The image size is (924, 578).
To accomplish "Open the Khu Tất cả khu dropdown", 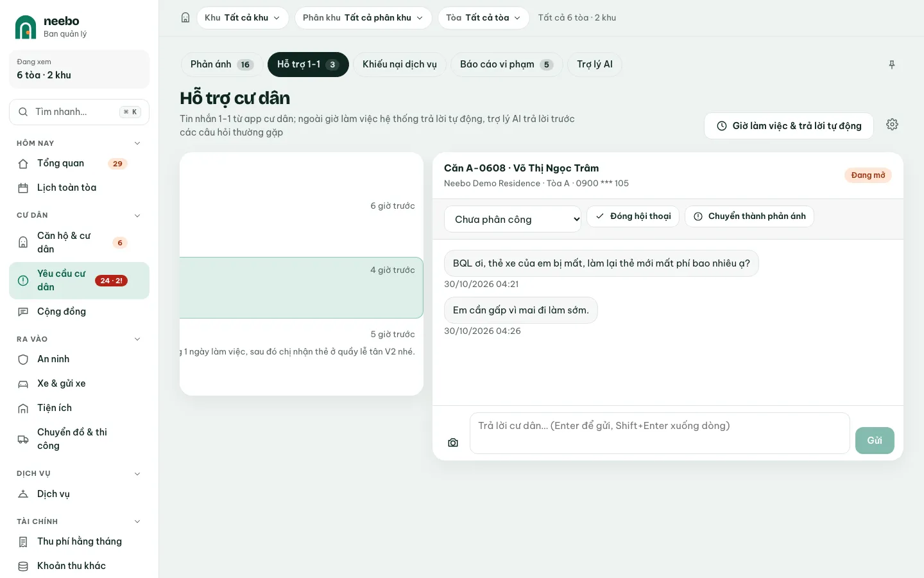I will coord(243,18).
